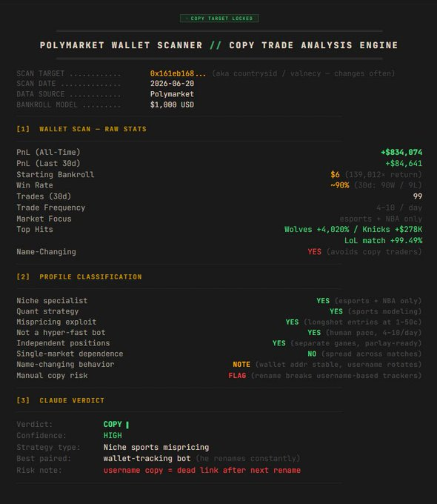Select the wallet-tracking bot text
This screenshot has height=504, width=437.
(147, 458)
